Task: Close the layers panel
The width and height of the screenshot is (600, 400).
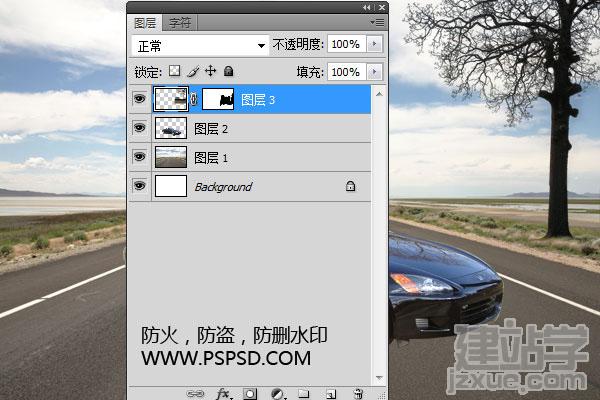Action: (x=382, y=7)
